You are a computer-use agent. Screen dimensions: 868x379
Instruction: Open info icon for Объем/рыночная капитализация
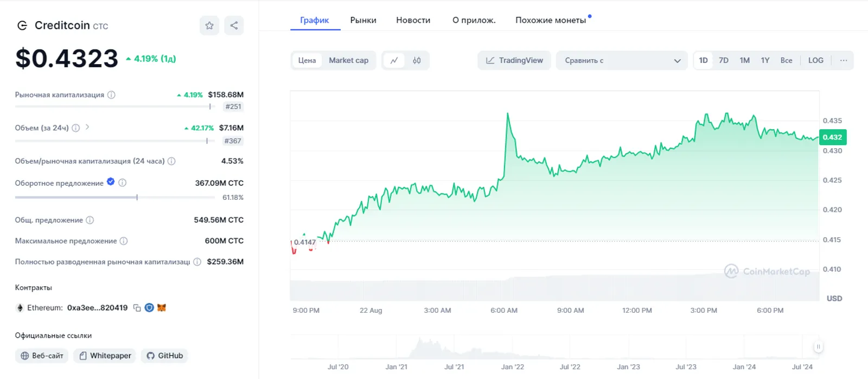(x=171, y=161)
